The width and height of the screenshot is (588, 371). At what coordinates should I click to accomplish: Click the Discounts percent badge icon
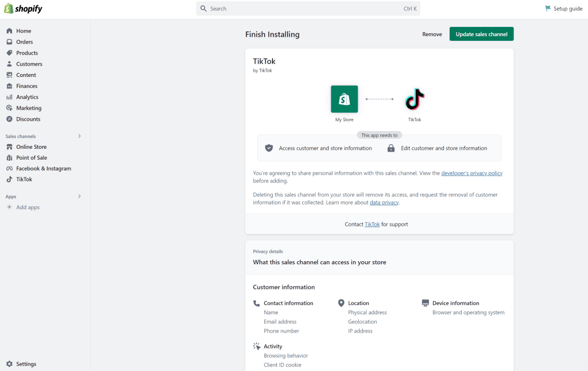click(x=9, y=119)
